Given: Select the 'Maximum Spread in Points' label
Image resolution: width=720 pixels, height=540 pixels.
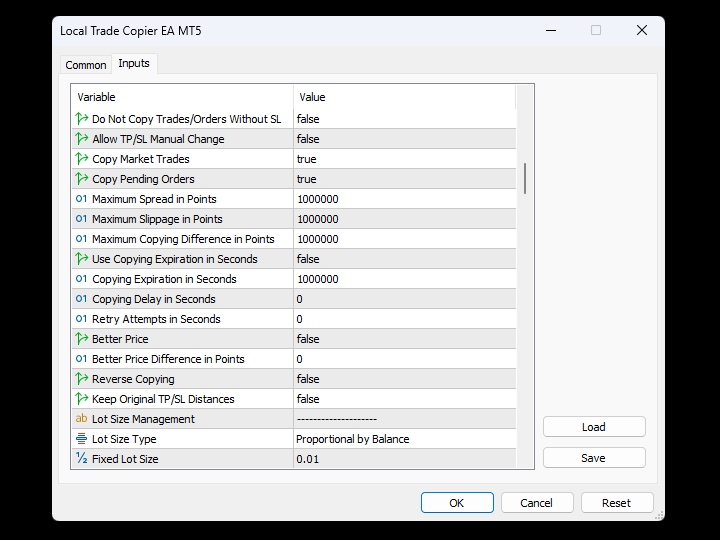Looking at the screenshot, I should tap(154, 199).
